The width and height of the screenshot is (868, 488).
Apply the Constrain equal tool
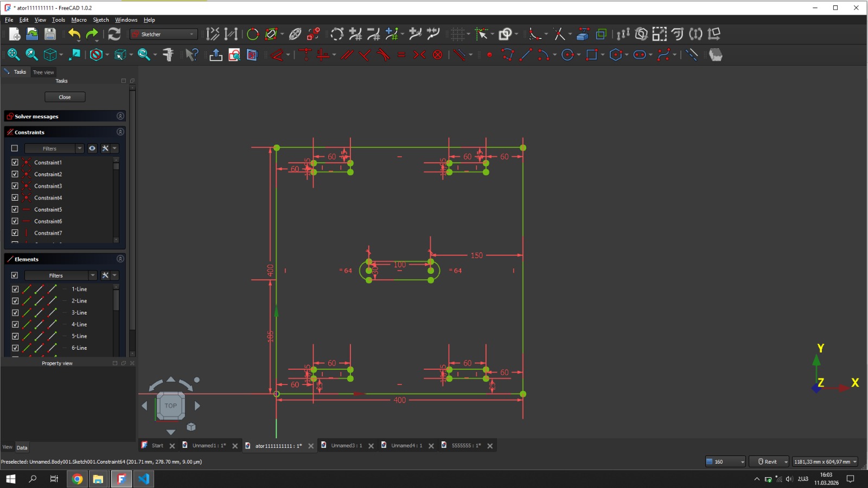pos(402,55)
